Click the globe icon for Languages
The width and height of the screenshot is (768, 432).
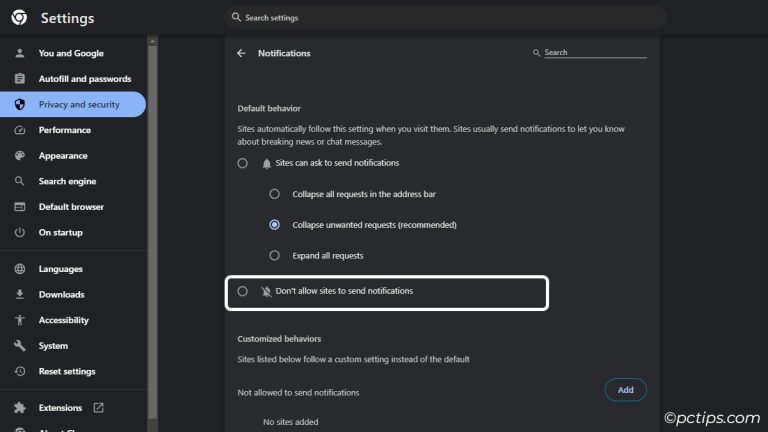click(x=20, y=269)
